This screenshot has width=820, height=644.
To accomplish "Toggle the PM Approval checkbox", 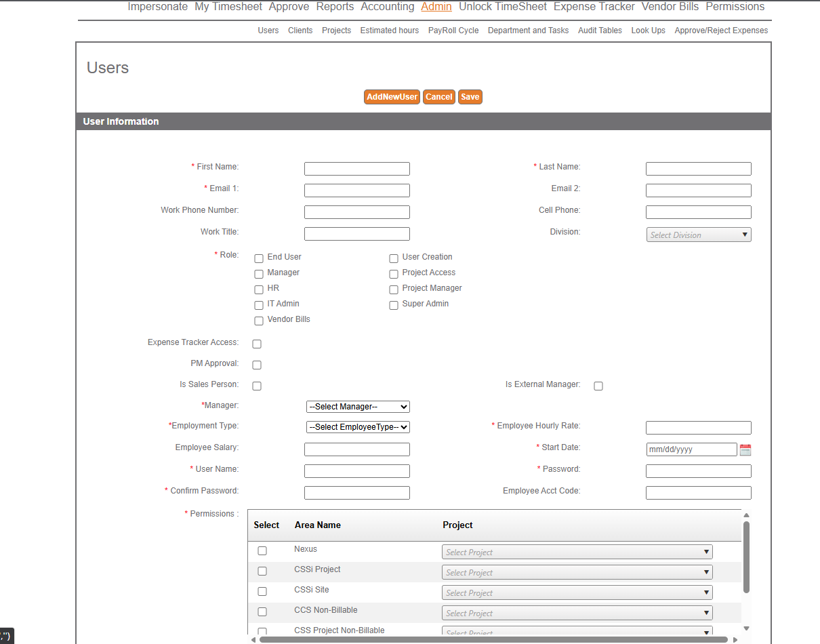I will 257,365.
